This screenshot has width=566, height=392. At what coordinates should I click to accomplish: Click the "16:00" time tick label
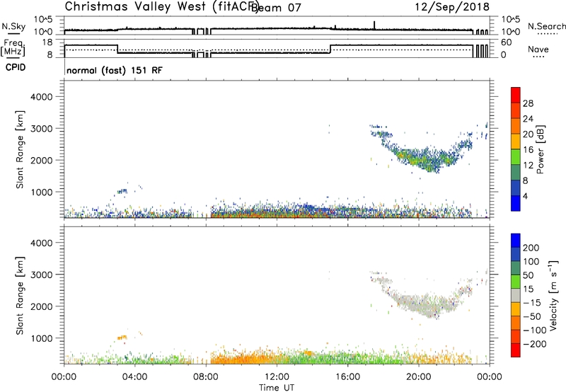pos(347,377)
